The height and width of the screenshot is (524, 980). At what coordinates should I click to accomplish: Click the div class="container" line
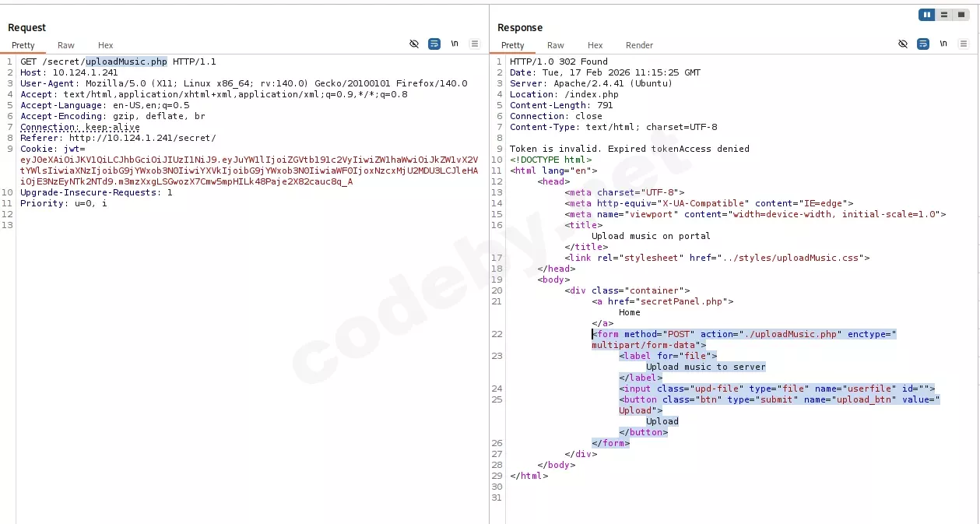click(627, 290)
